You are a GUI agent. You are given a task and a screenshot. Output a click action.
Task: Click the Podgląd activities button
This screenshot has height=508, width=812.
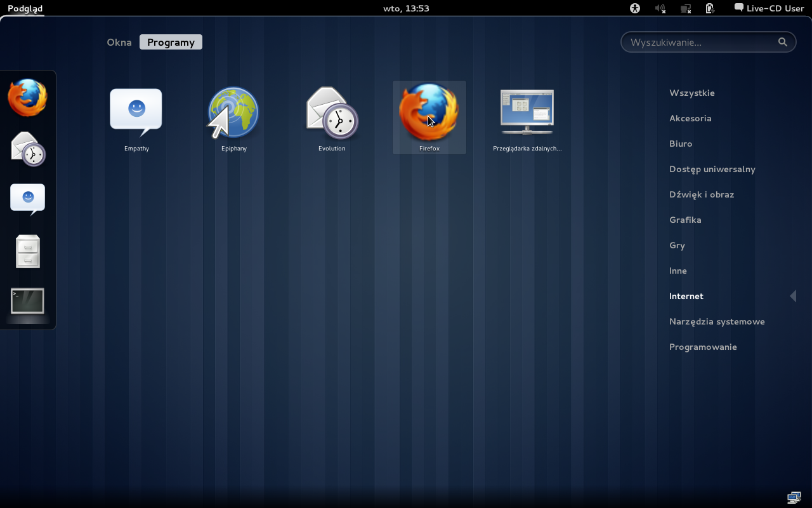(x=25, y=8)
